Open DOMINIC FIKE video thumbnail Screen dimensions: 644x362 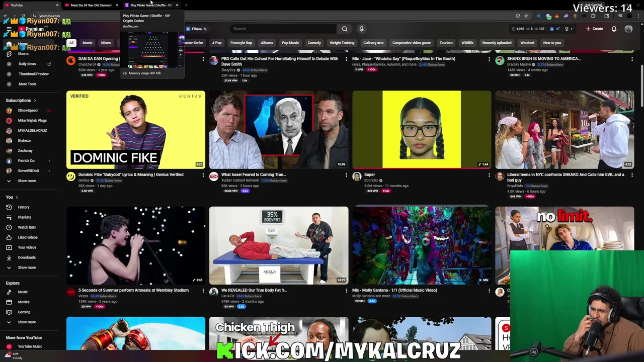click(136, 130)
